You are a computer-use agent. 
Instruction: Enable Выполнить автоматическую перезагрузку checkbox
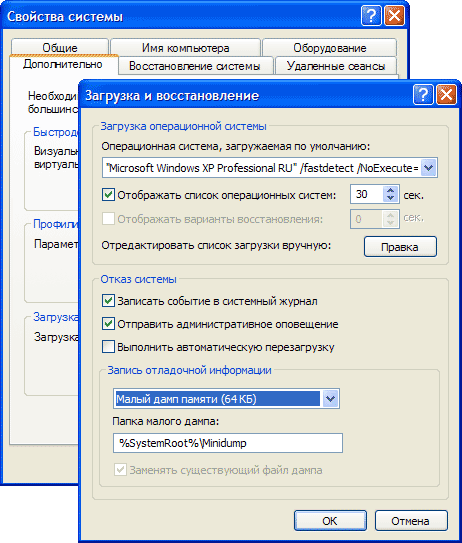(108, 347)
